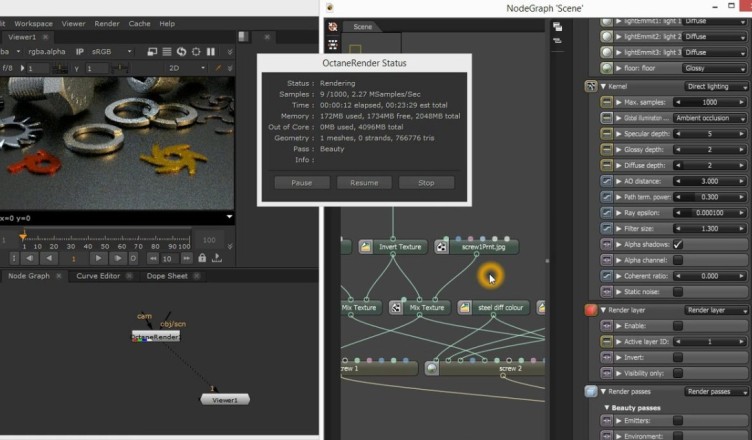Click play backward on the timeline
This screenshot has height=440, width=752.
pyautogui.click(x=49, y=258)
